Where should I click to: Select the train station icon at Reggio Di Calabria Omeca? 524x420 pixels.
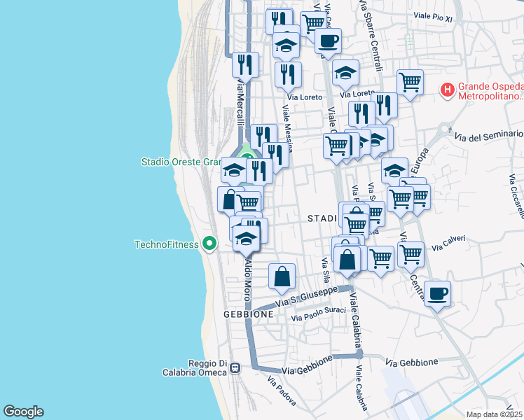coord(235,367)
